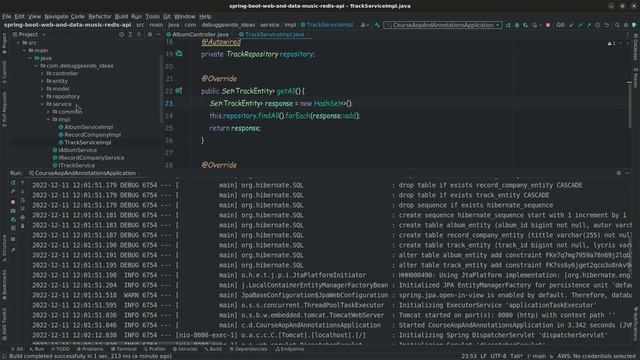
Task: Open the Services tool window button
Action: [x=185, y=349]
